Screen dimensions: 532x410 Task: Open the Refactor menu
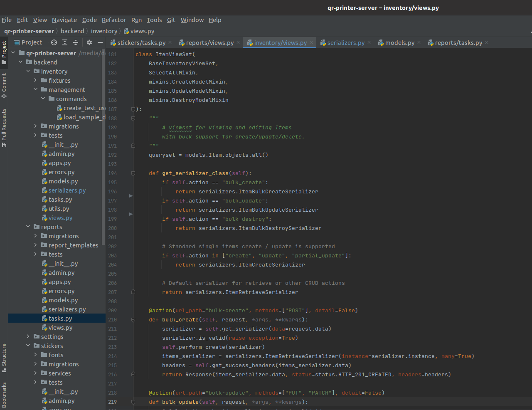point(113,20)
